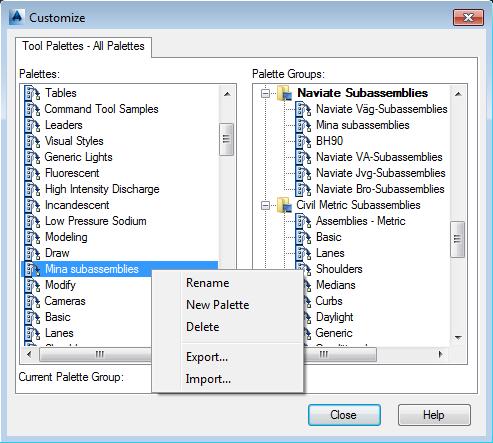
Task: Click the Help button
Action: coord(434,415)
